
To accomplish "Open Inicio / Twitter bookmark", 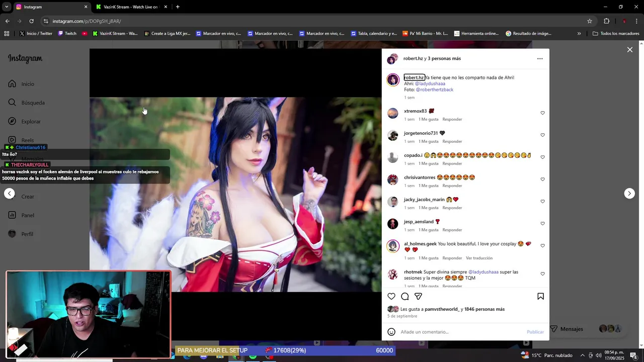I will [36, 34].
